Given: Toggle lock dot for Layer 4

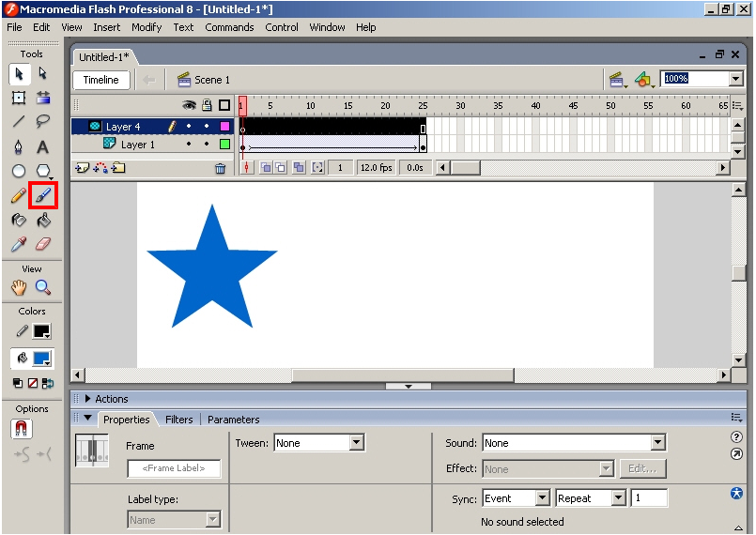Looking at the screenshot, I should click(x=207, y=127).
